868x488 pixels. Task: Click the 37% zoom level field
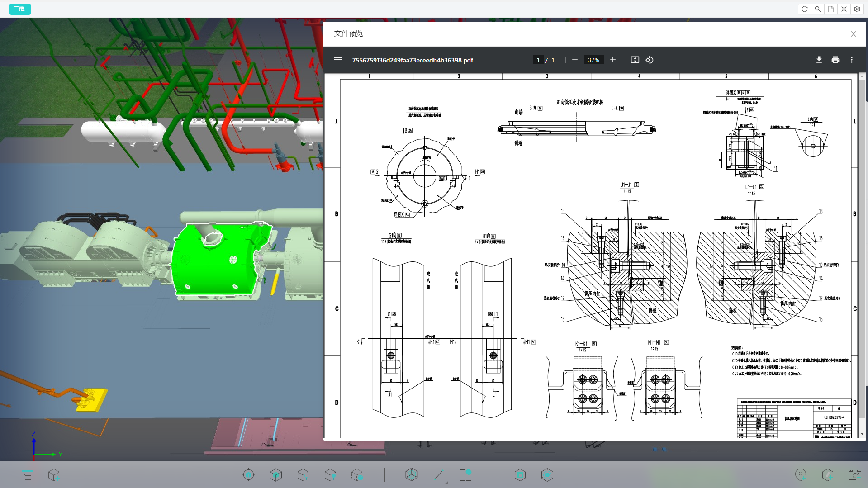[593, 60]
